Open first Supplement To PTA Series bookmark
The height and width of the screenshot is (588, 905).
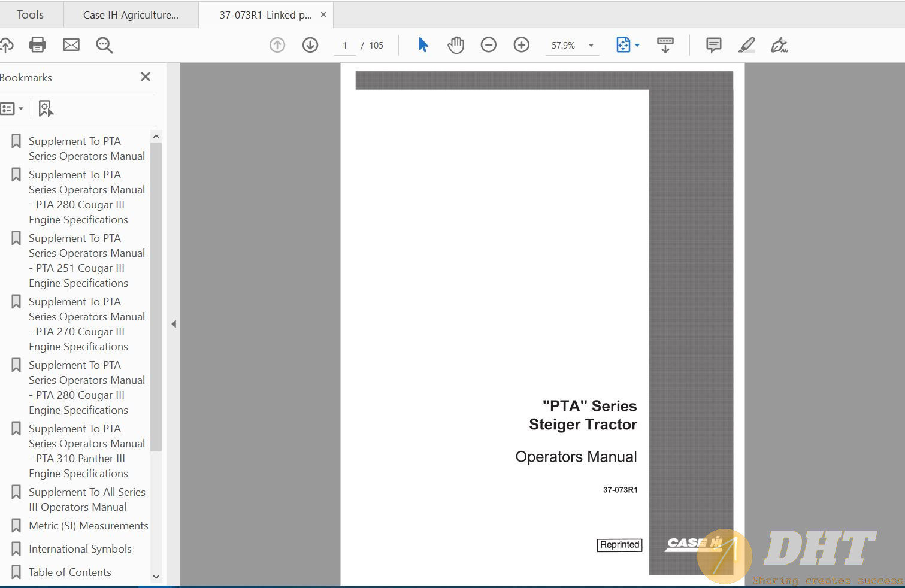pyautogui.click(x=87, y=148)
